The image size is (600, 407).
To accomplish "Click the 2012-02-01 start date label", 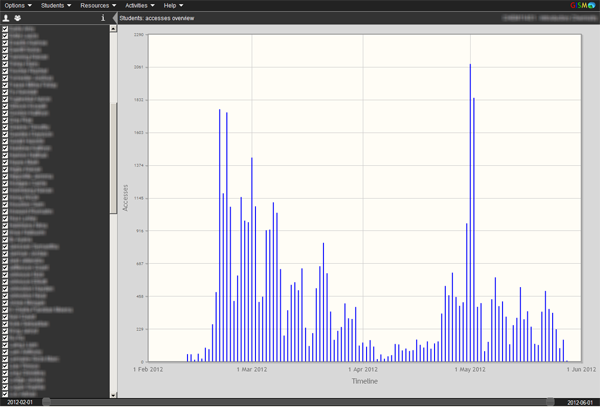I will 20,402.
